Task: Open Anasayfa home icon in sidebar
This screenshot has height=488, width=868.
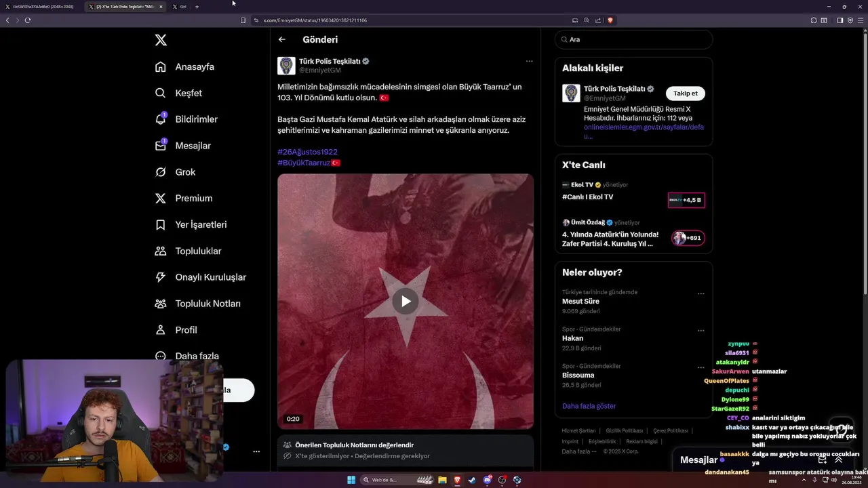Action: (x=161, y=66)
